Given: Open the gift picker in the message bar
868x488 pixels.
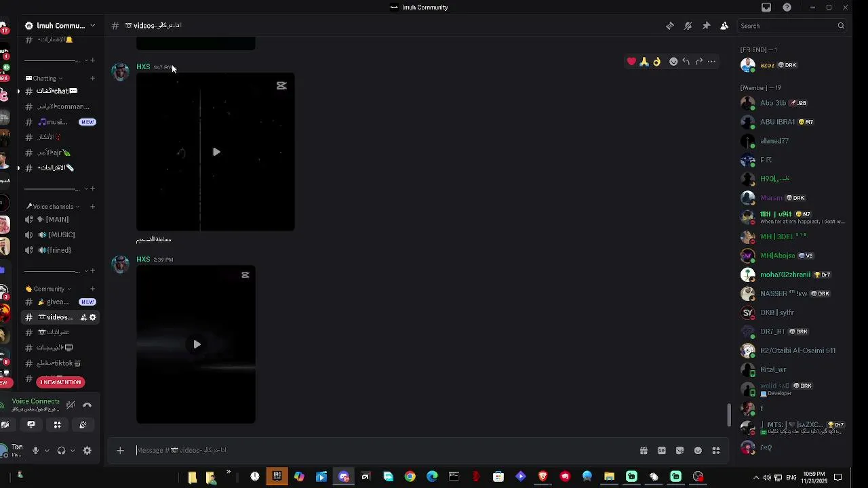Looking at the screenshot, I should (644, 451).
